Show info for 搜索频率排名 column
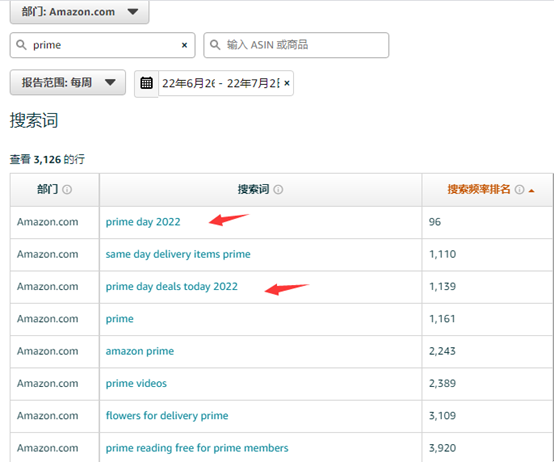The width and height of the screenshot is (554, 462). (x=519, y=190)
